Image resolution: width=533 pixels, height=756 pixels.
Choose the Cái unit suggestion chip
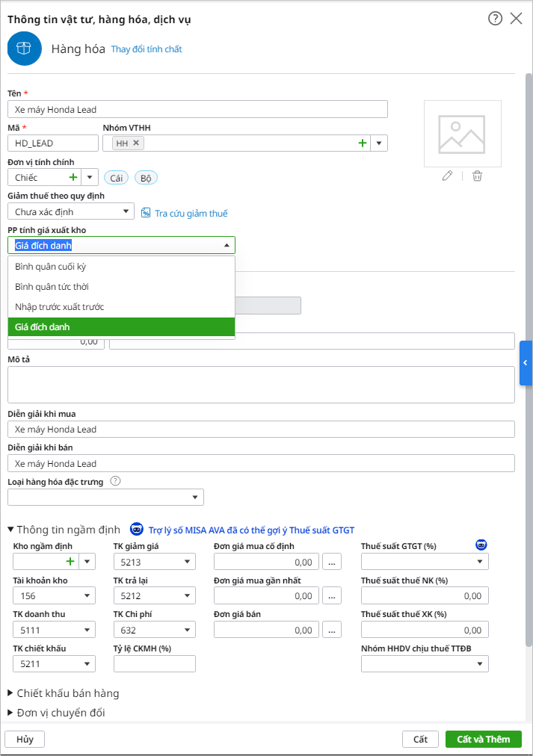click(x=117, y=178)
